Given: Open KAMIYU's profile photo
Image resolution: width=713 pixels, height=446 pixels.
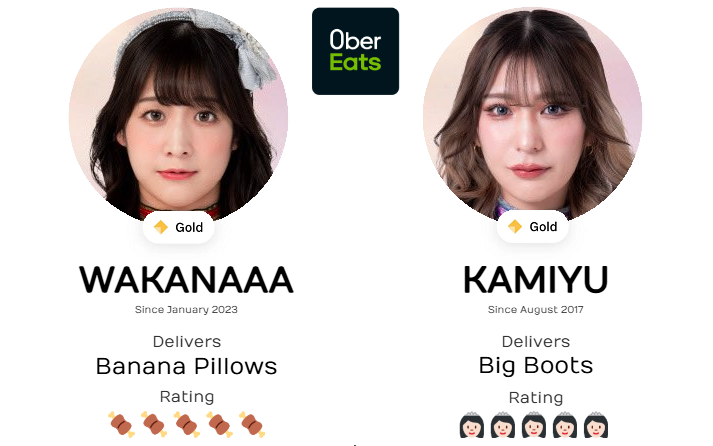Looking at the screenshot, I should 532,116.
